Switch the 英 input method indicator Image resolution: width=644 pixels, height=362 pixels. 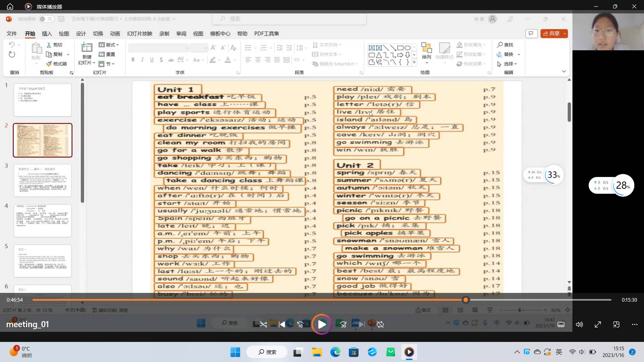pyautogui.click(x=559, y=352)
